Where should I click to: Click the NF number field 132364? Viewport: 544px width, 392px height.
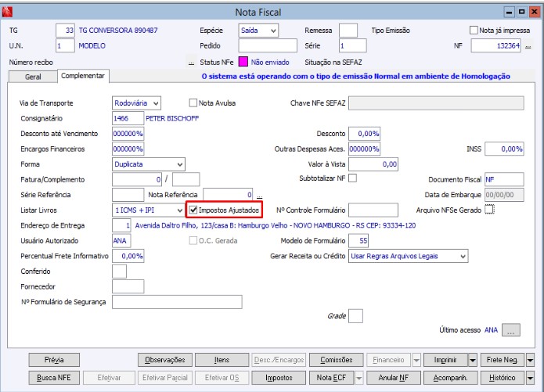(x=495, y=46)
